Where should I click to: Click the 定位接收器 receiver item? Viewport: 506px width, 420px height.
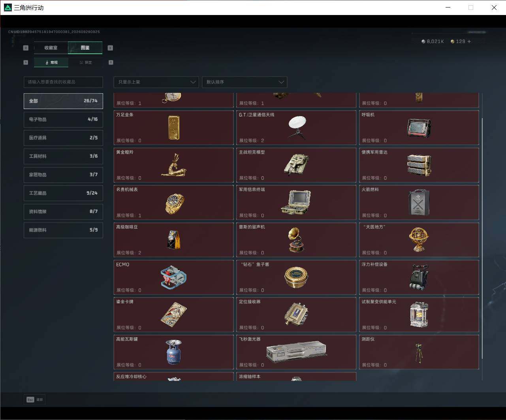[x=296, y=315]
